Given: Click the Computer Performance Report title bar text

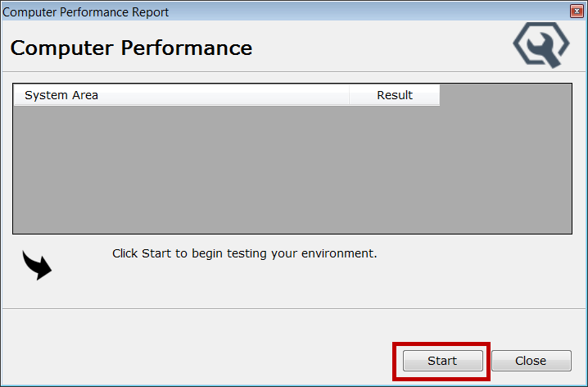Looking at the screenshot, I should pos(86,12).
